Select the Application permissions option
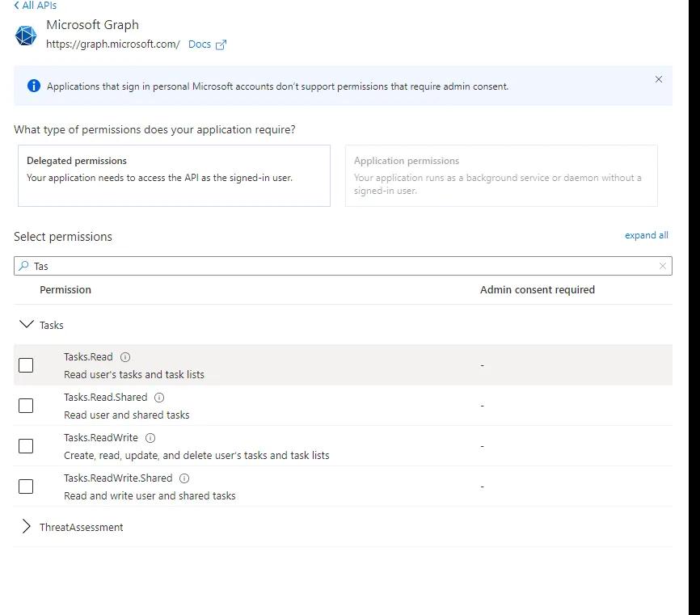The image size is (700, 615). [501, 175]
